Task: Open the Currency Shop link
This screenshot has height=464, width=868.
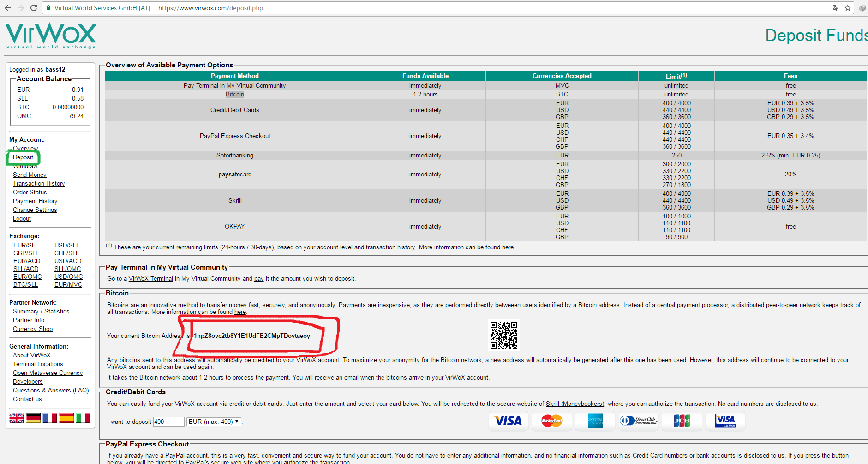Action: (33, 329)
